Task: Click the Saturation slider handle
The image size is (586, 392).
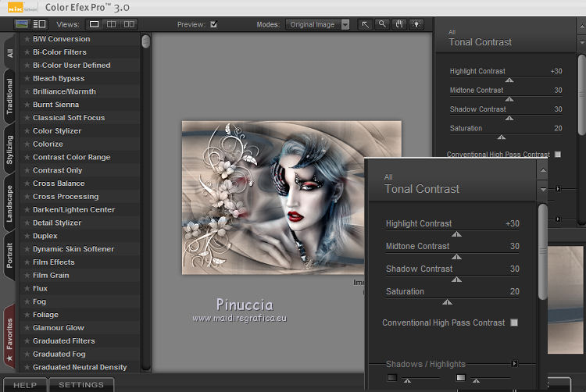Action: 447,301
